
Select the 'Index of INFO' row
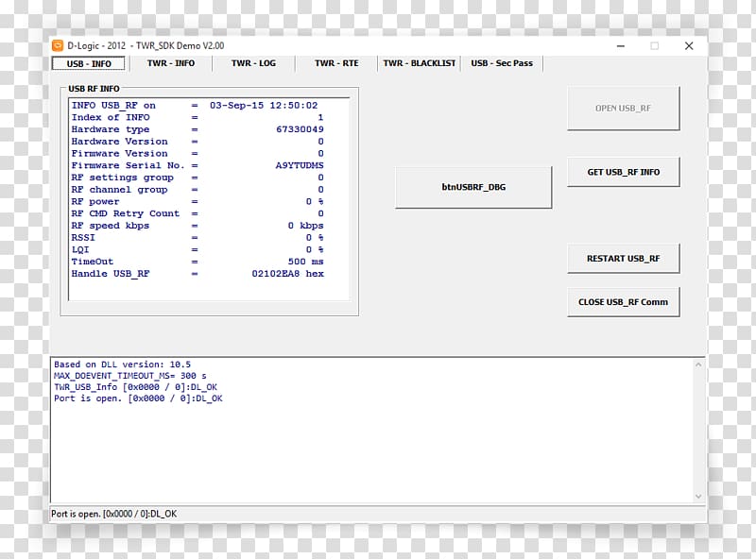pyautogui.click(x=198, y=117)
